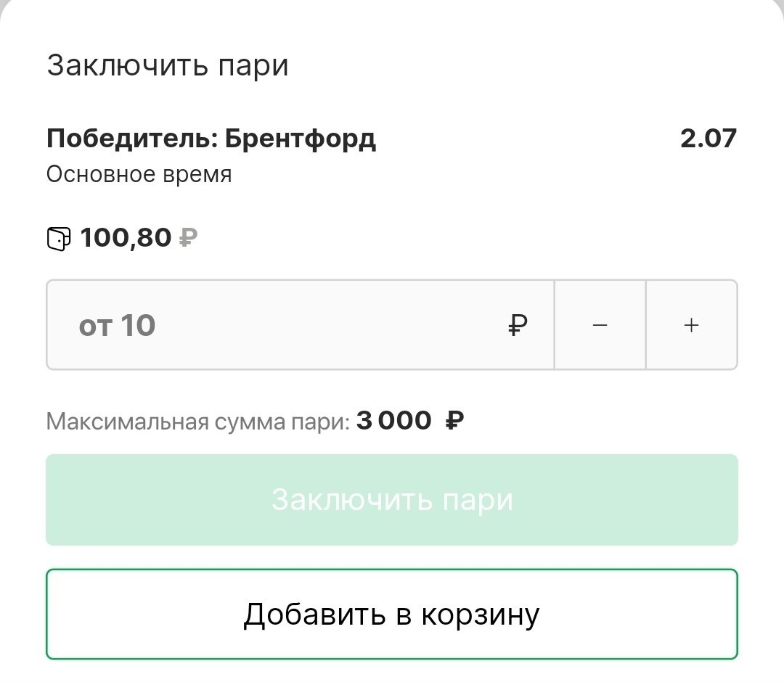Click the ruble symbol inside stake field

pos(517,326)
